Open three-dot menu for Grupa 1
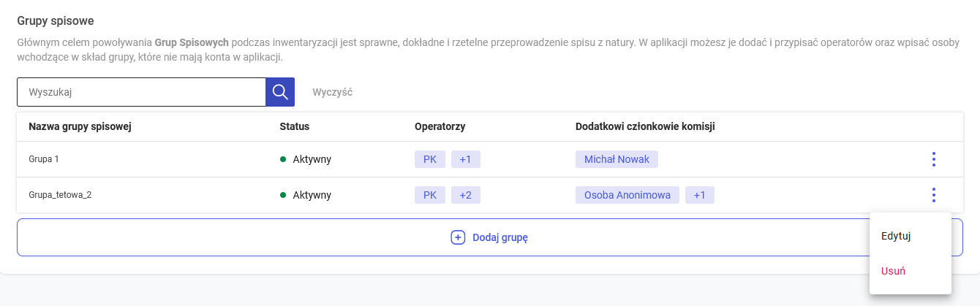This screenshot has height=306, width=980. 933,159
